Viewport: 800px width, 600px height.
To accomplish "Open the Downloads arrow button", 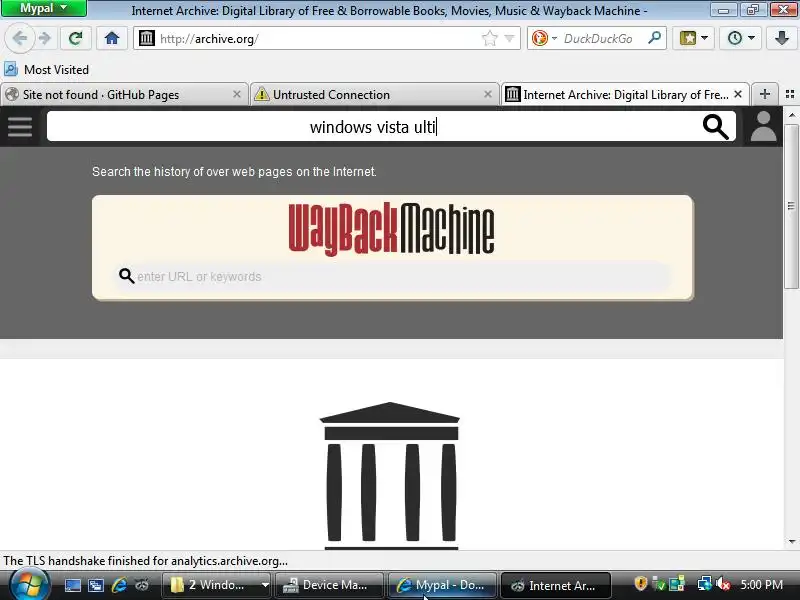I will point(782,38).
